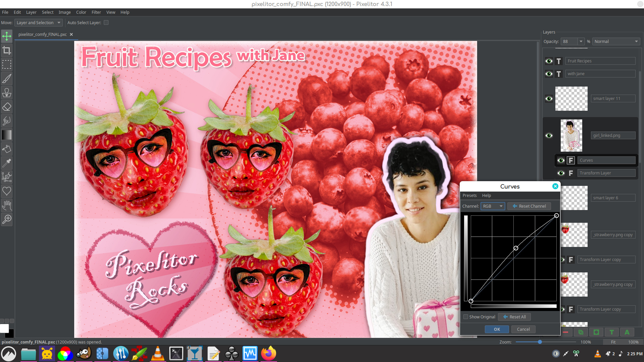This screenshot has height=362, width=644.
Task: Select the Gradient tool
Action: click(x=7, y=135)
